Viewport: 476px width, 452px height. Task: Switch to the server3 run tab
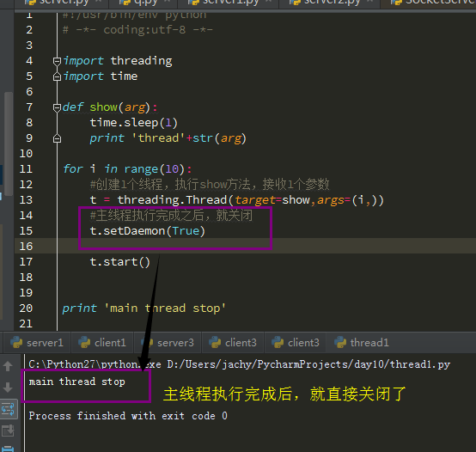tap(168, 343)
